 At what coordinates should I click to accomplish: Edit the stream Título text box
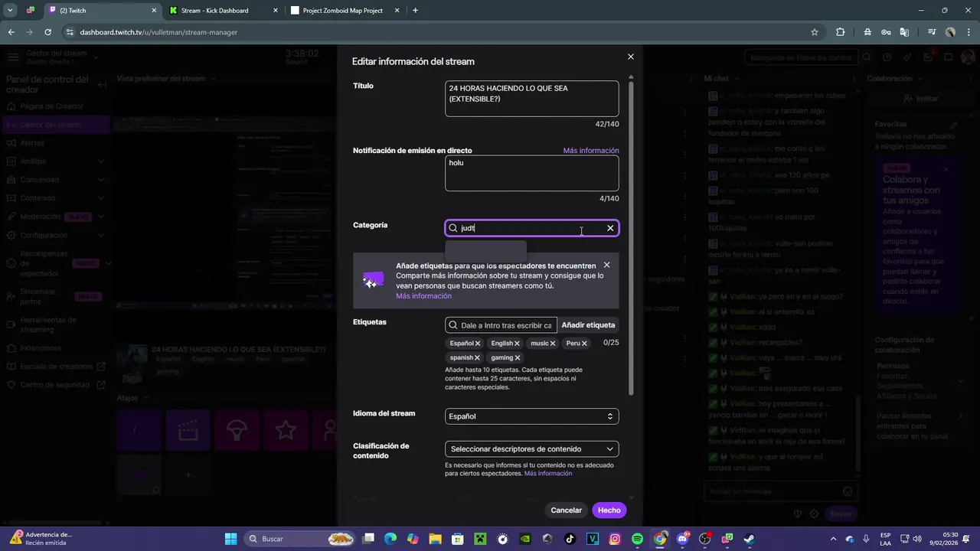pyautogui.click(x=532, y=99)
